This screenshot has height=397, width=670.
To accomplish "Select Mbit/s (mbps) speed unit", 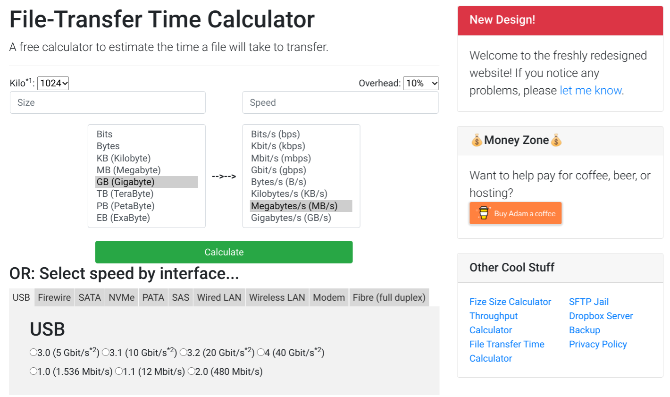I will pyautogui.click(x=301, y=158).
